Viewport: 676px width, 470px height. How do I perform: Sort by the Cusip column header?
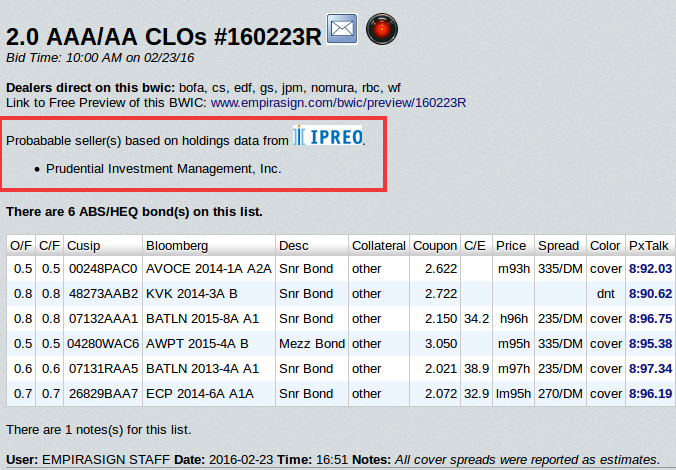103,245
